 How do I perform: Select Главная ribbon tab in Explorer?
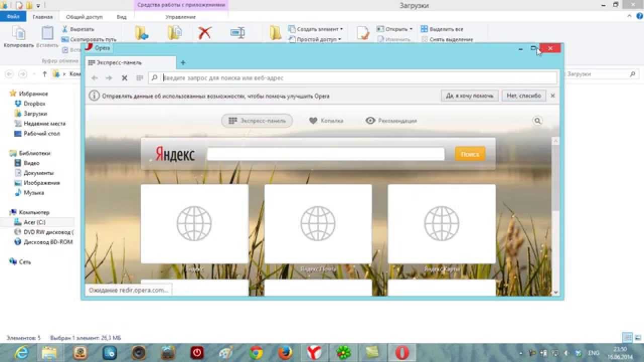click(x=43, y=17)
